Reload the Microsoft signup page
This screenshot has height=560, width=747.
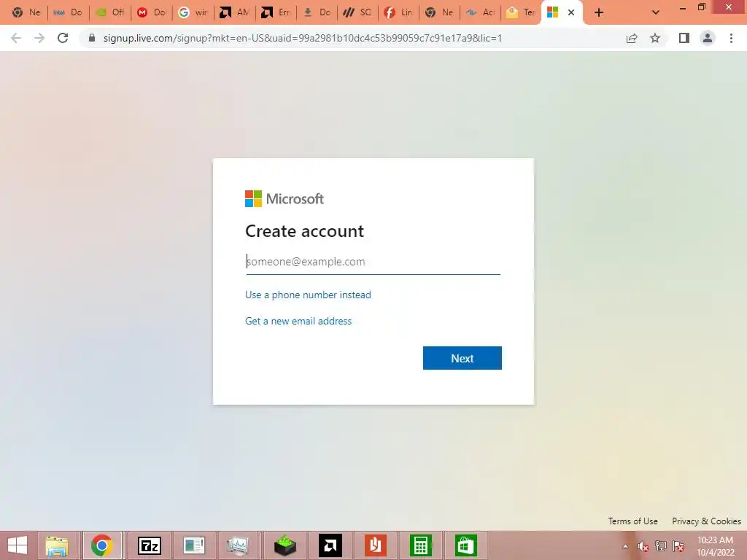point(63,38)
